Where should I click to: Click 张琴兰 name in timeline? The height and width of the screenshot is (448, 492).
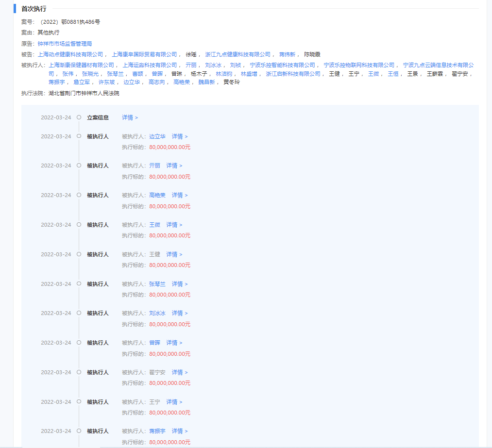(157, 284)
